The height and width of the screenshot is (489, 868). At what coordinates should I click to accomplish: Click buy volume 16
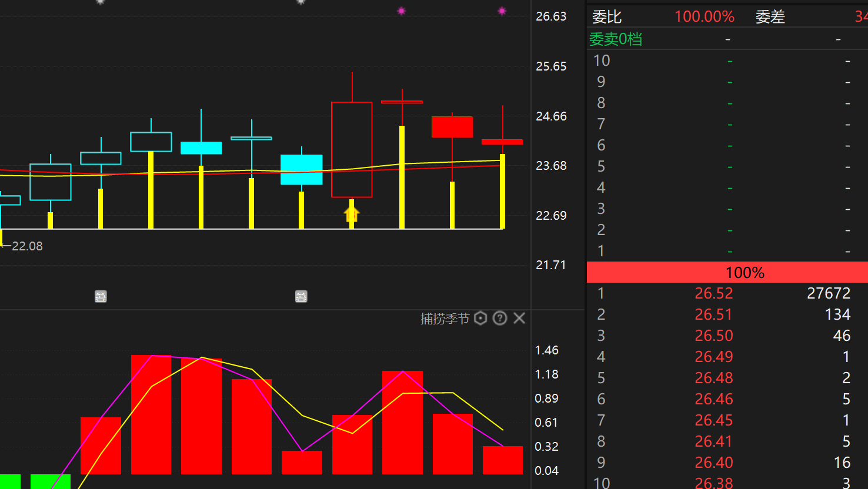(x=842, y=463)
